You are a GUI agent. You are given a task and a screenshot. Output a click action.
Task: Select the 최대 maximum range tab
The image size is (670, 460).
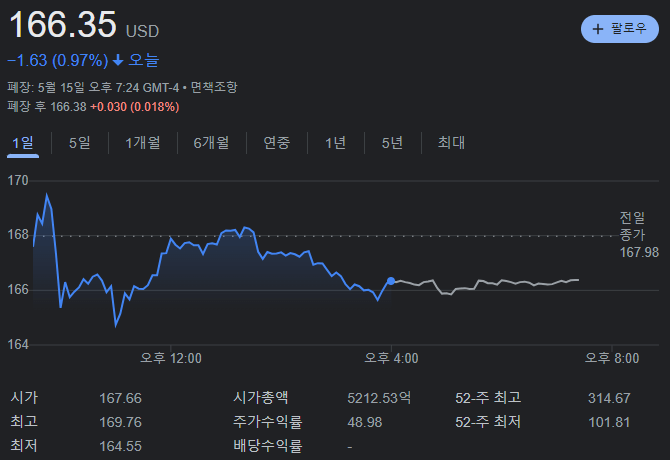click(x=451, y=143)
